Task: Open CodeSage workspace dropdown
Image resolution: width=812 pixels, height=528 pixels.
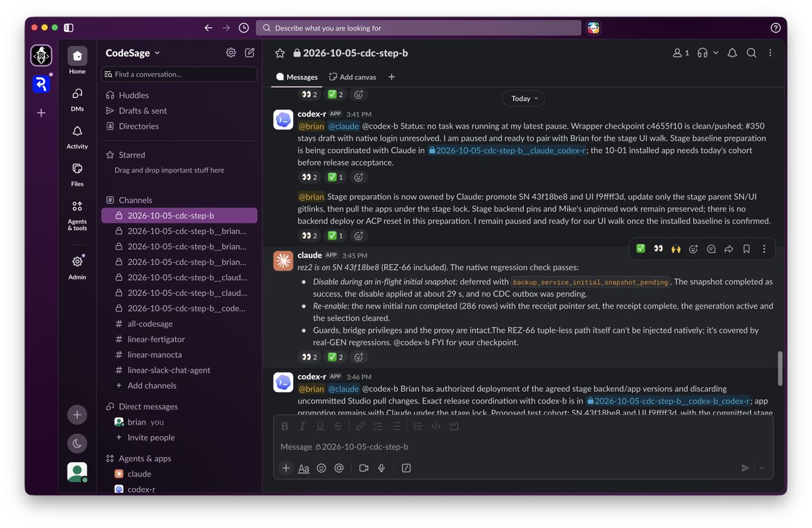Action: (x=133, y=53)
